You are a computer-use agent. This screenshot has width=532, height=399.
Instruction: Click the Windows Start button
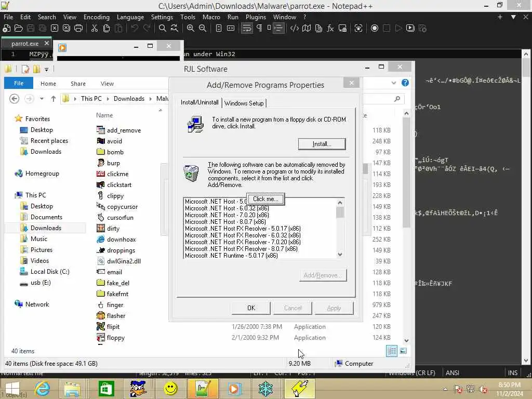click(x=12, y=389)
